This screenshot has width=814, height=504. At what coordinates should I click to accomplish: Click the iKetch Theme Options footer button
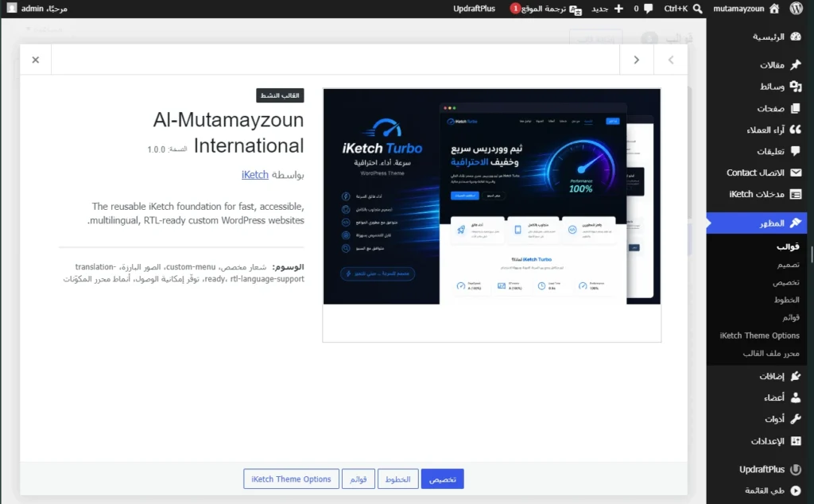pos(291,479)
